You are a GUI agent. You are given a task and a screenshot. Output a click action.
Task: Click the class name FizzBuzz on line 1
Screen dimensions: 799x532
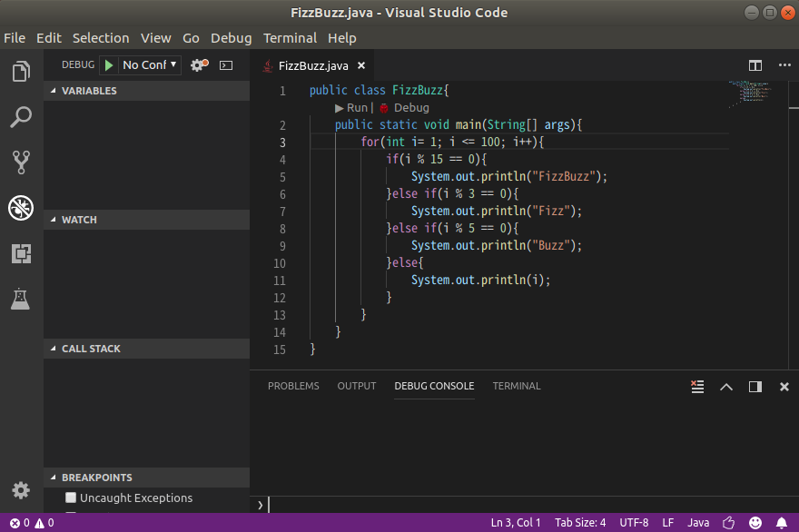point(418,90)
